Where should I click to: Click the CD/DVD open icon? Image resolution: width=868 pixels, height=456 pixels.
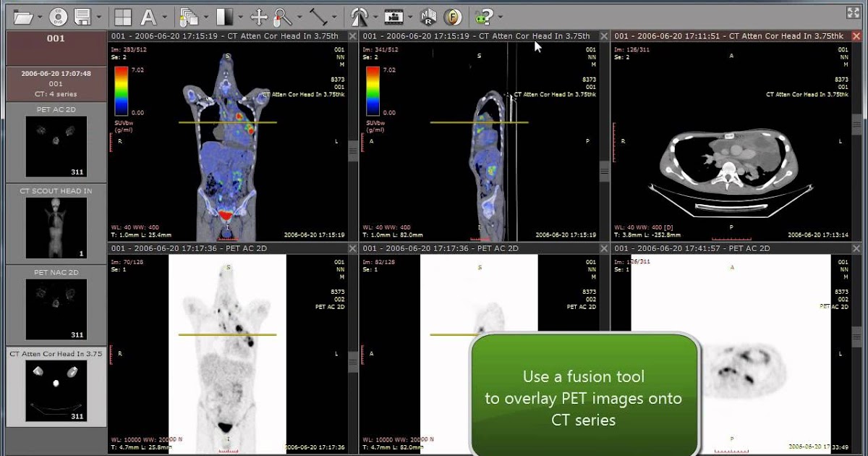(59, 16)
